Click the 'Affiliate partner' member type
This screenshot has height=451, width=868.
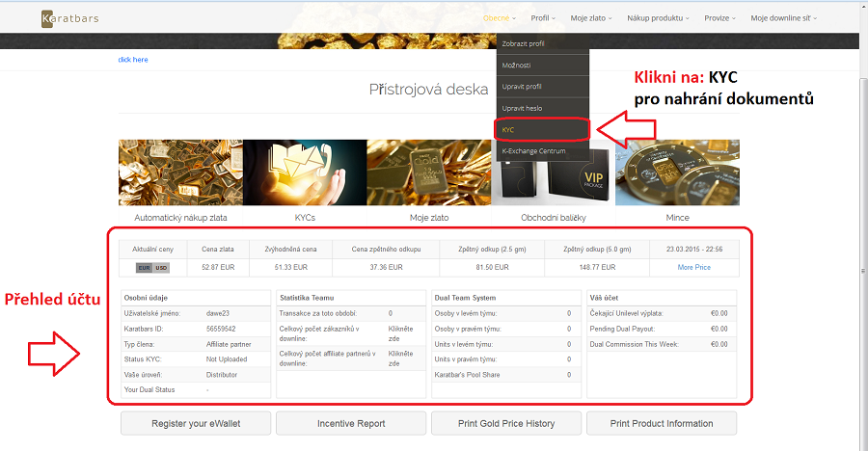(229, 344)
